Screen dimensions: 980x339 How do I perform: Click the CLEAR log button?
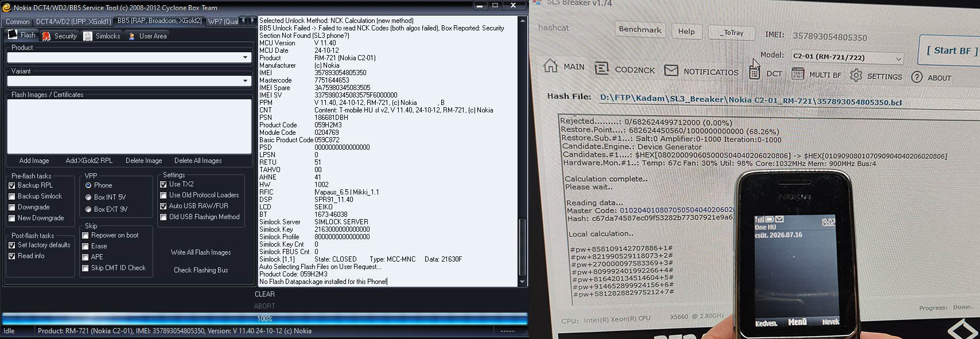pos(265,294)
